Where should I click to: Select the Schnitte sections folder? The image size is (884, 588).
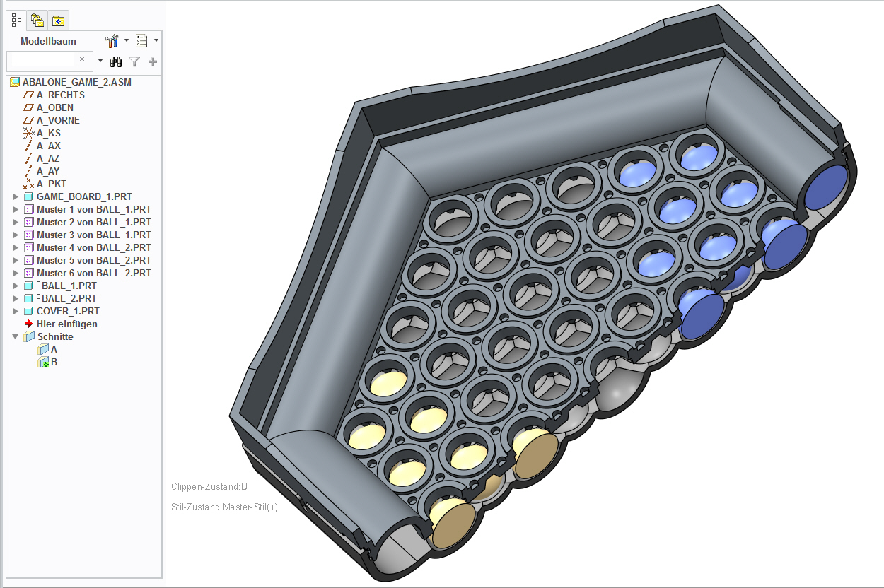pyautogui.click(x=55, y=336)
